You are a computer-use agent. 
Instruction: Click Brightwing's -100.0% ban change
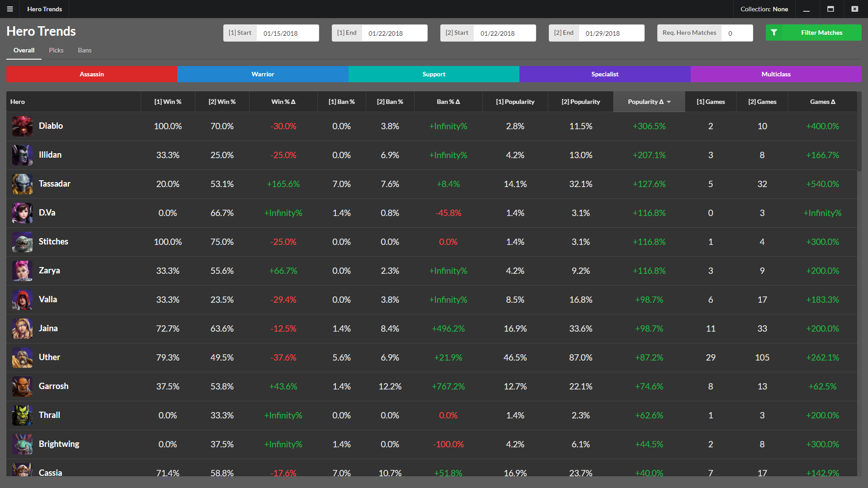tap(448, 444)
